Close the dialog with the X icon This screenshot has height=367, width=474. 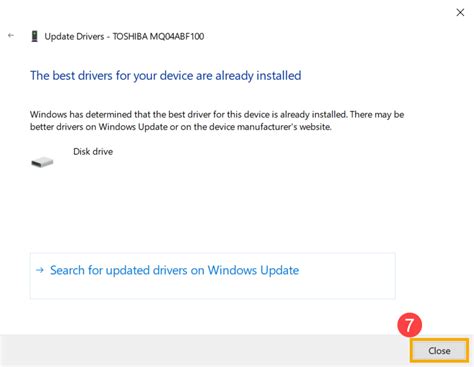(x=460, y=12)
